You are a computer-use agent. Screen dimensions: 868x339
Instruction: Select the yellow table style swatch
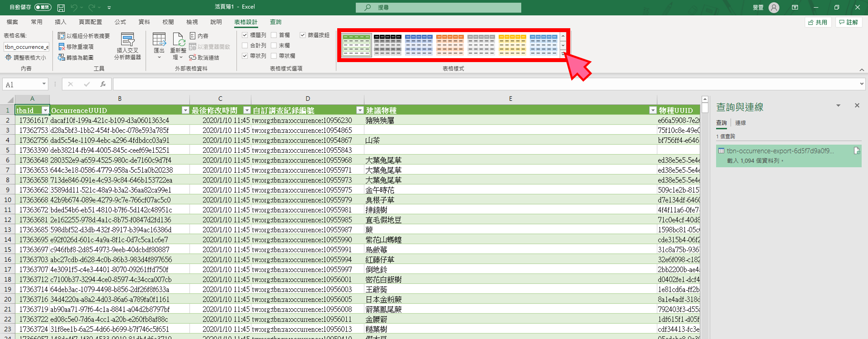(x=513, y=45)
